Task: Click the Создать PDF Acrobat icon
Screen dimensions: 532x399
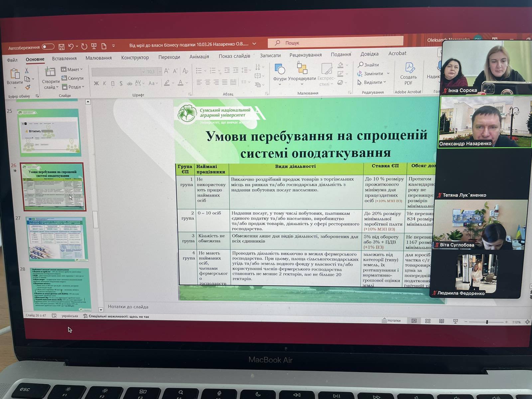Action: coord(409,73)
